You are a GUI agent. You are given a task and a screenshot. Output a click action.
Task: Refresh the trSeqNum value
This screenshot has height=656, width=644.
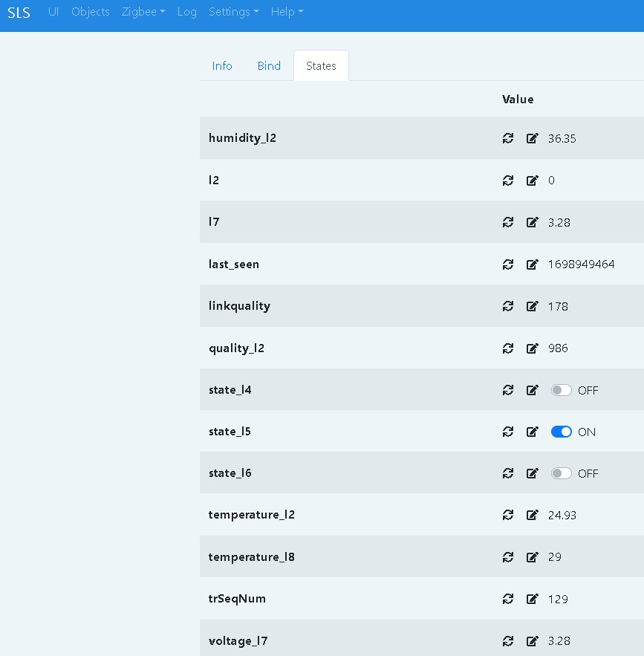pyautogui.click(x=507, y=599)
